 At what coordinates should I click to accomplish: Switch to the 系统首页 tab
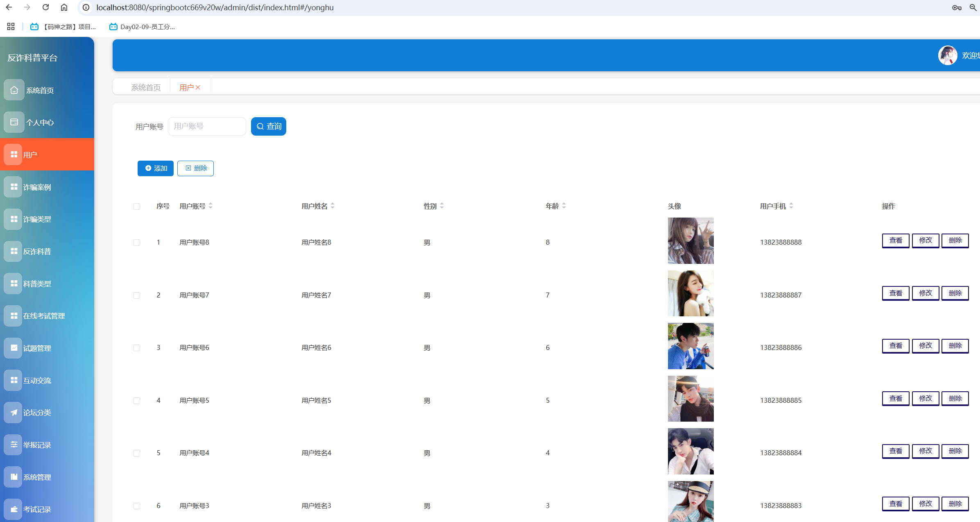click(x=146, y=87)
